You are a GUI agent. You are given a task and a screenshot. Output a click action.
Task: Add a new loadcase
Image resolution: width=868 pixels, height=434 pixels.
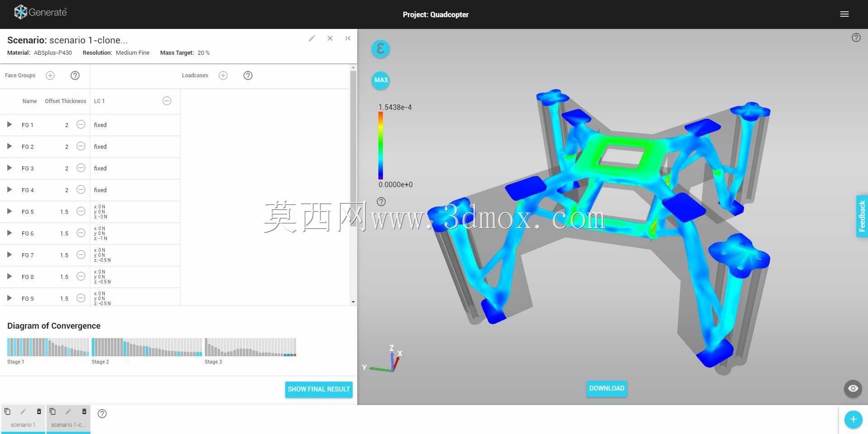(x=223, y=75)
